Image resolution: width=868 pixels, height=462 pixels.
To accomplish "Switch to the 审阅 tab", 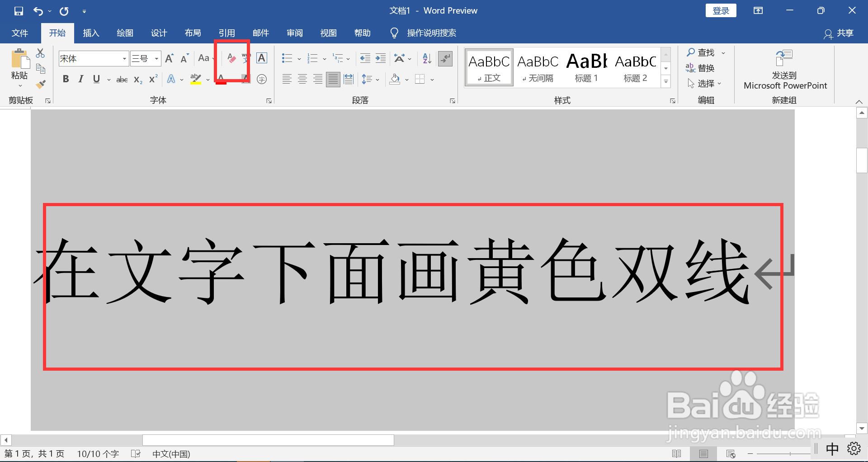I will click(294, 33).
